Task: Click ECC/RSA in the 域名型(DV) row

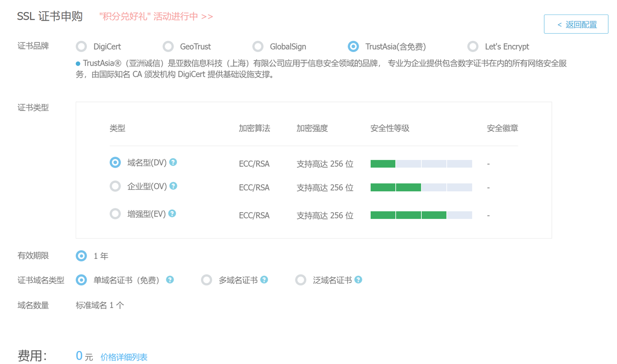Action: point(254,164)
